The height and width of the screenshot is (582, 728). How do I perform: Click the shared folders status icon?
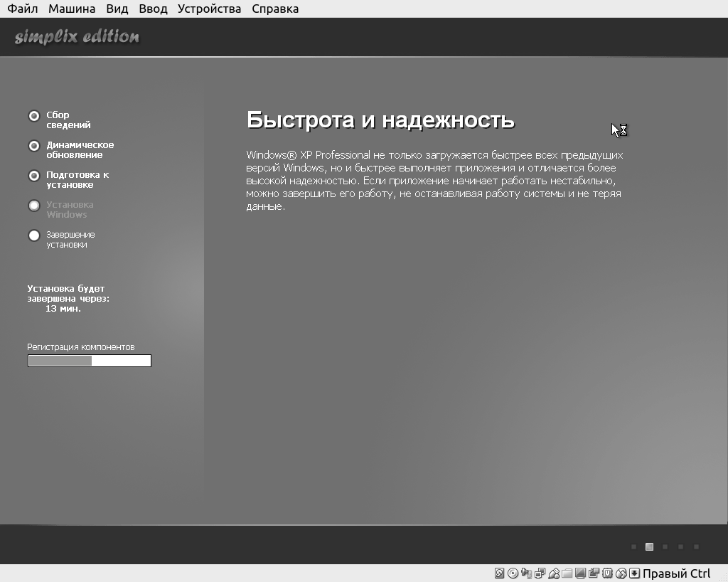click(x=567, y=573)
